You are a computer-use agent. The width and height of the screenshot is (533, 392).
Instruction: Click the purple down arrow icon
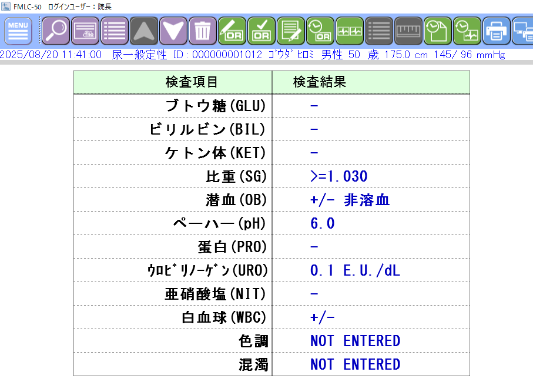click(173, 31)
